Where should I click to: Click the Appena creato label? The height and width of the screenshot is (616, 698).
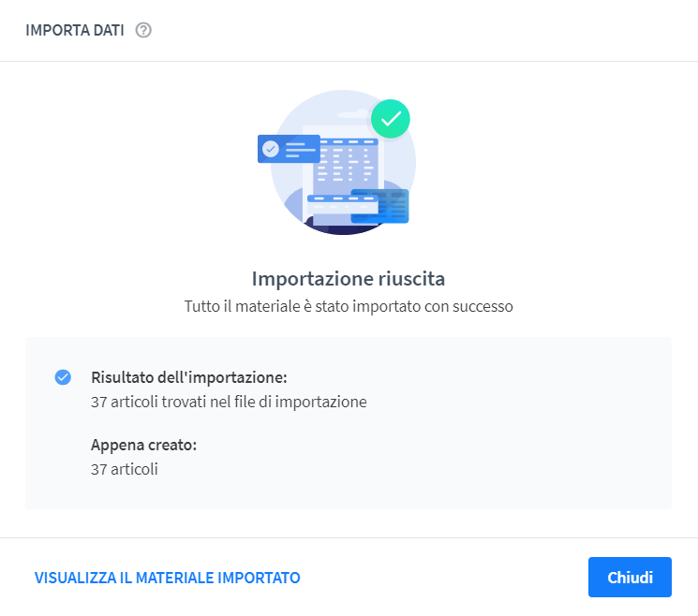143,445
